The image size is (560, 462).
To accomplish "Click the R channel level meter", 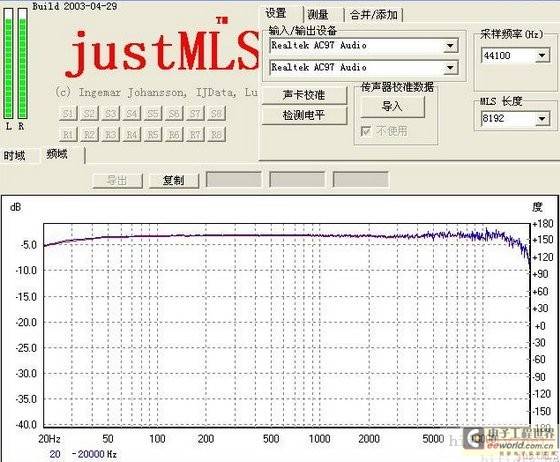I will pyautogui.click(x=22, y=64).
